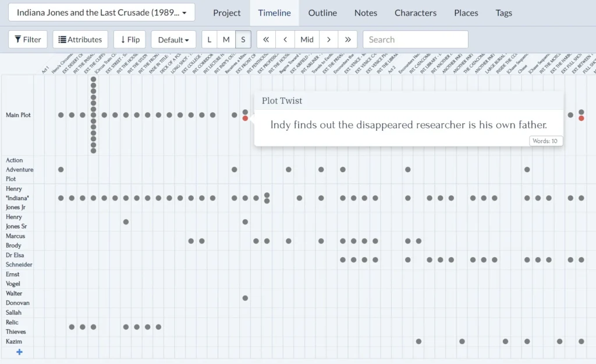Jump to timeline middle with Mid
Image resolution: width=596 pixels, height=364 pixels.
point(307,40)
